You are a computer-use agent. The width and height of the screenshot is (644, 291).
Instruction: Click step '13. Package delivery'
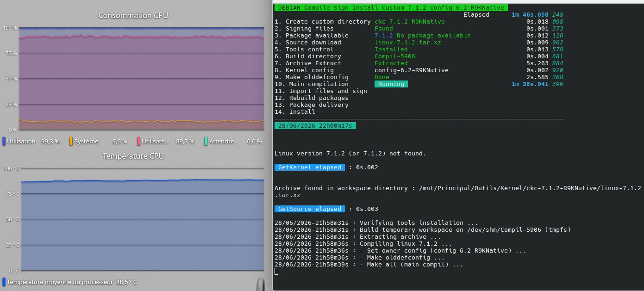[312, 105]
